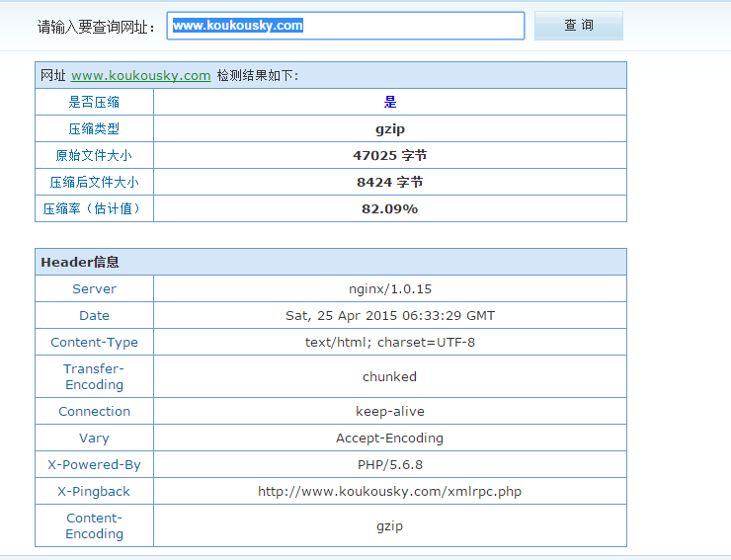The width and height of the screenshot is (731, 560).
Task: Click the bold gzip compression type value
Action: (x=390, y=129)
